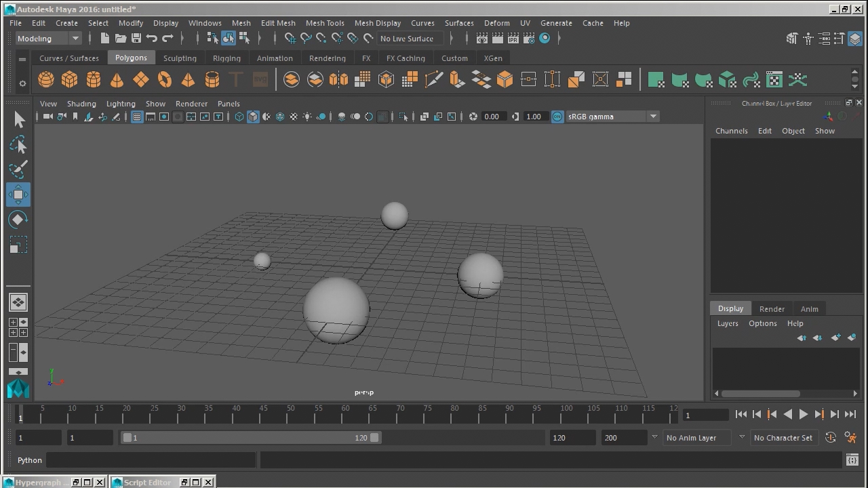
Task: Activate the Lasso selection tool
Action: coord(18,145)
